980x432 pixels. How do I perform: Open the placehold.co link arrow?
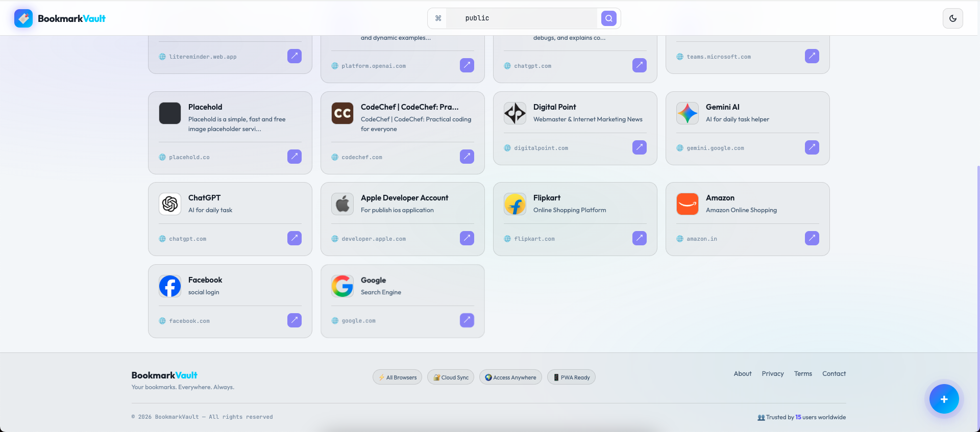pos(295,157)
